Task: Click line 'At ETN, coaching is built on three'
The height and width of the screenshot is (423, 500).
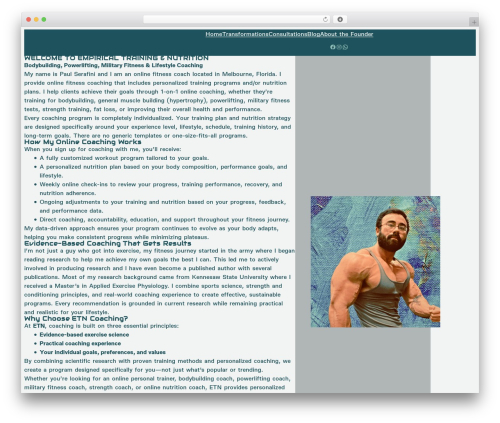Action: (x=101, y=326)
